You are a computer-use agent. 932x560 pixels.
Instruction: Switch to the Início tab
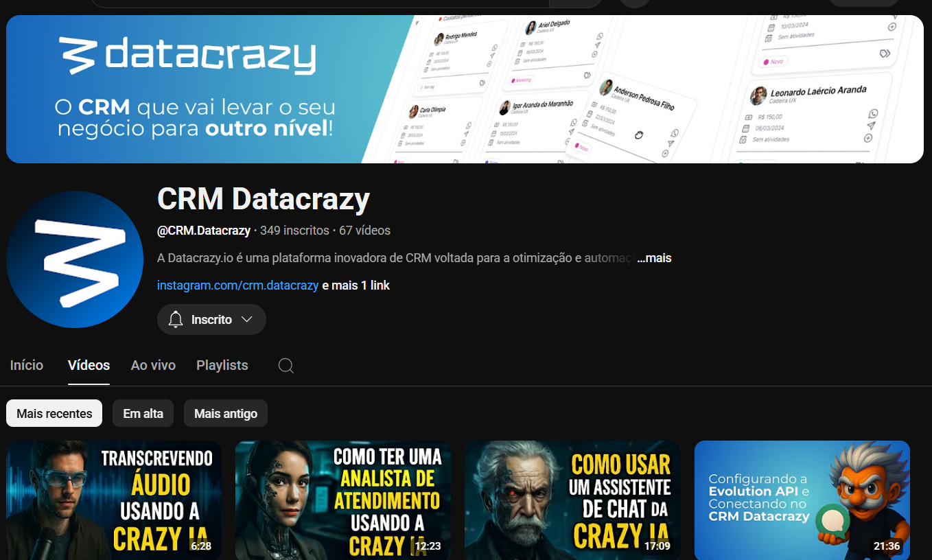click(x=27, y=366)
